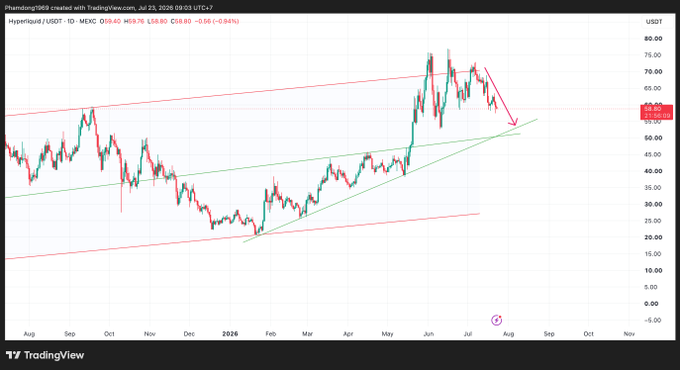The height and width of the screenshot is (370, 680).
Task: Click the 80.00 price axis label
Action: (x=653, y=39)
